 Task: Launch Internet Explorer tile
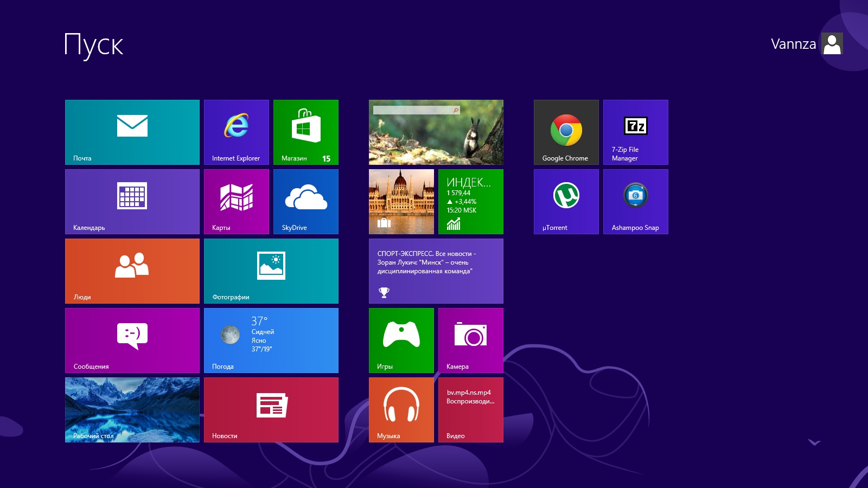(236, 132)
